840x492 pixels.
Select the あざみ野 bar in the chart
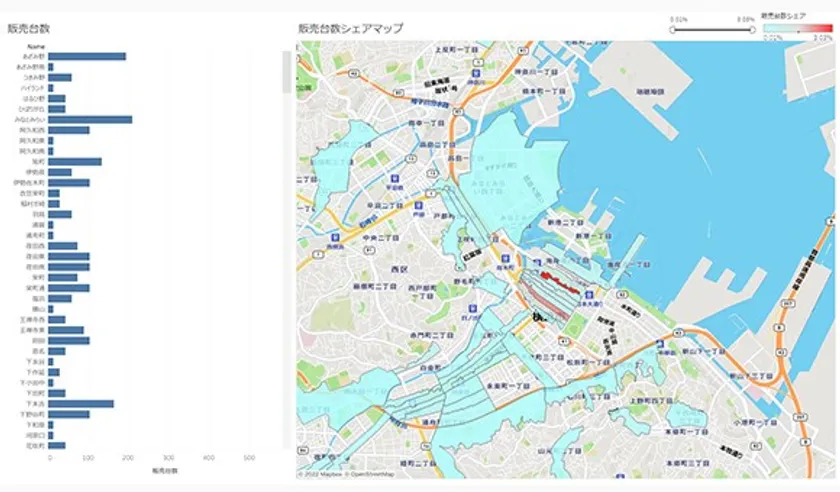click(x=87, y=56)
